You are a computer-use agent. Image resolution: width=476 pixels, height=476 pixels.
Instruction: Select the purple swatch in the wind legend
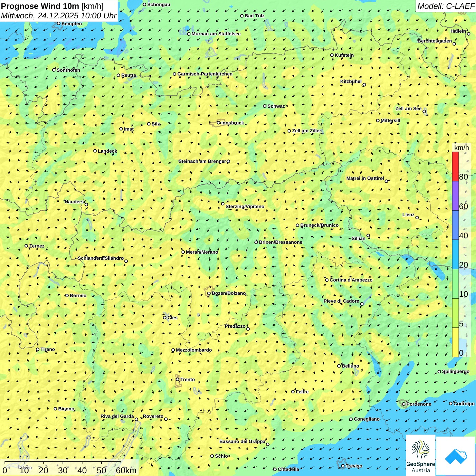point(455,196)
